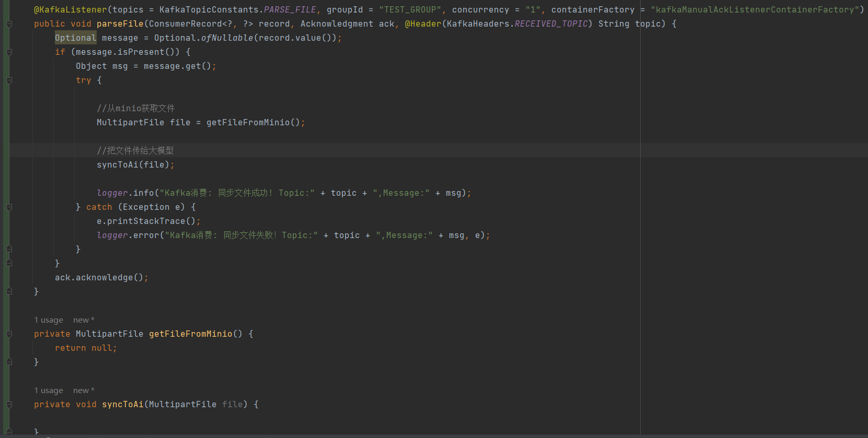Click the ofNullable method call

(x=227, y=38)
